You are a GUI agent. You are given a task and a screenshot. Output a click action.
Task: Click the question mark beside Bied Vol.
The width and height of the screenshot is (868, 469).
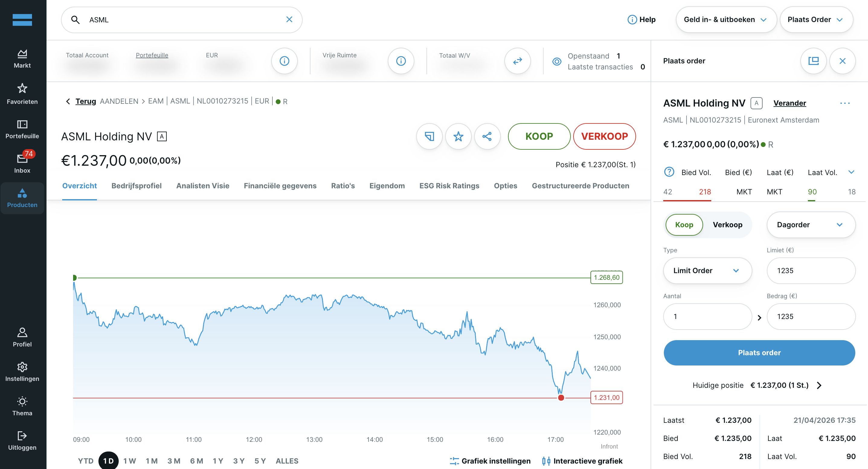point(669,172)
